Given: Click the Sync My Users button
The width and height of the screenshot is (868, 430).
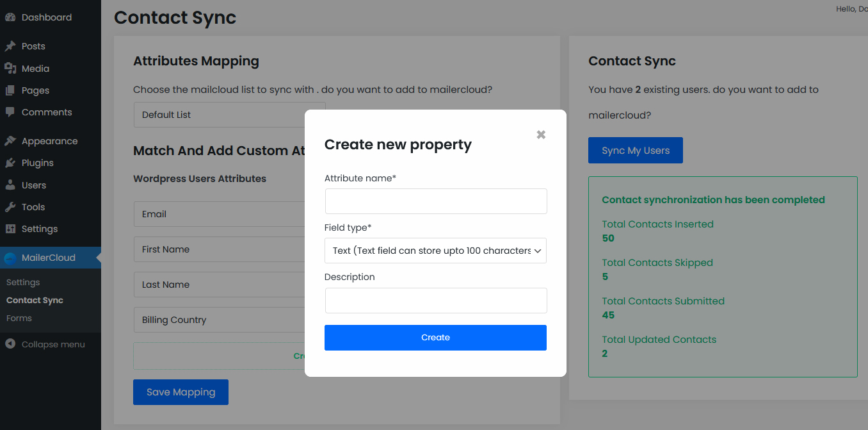Looking at the screenshot, I should (636, 151).
